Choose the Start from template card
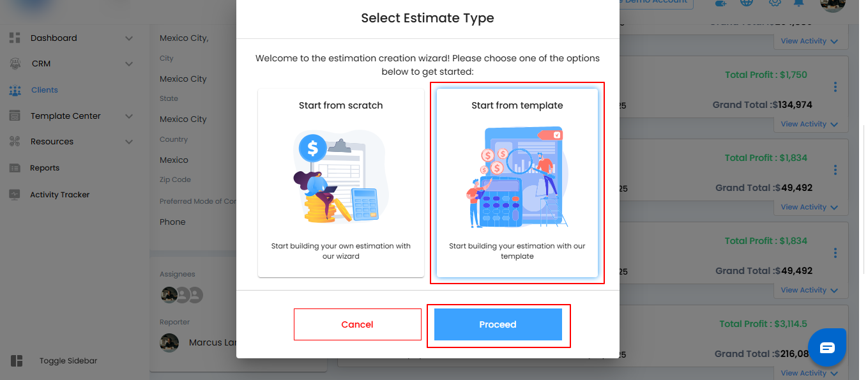The width and height of the screenshot is (868, 380). coord(517,183)
